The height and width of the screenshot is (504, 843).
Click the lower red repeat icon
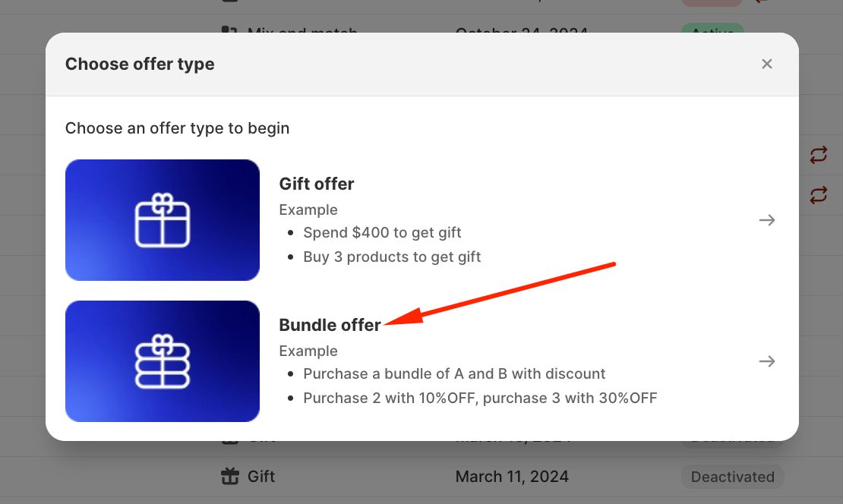tap(818, 195)
